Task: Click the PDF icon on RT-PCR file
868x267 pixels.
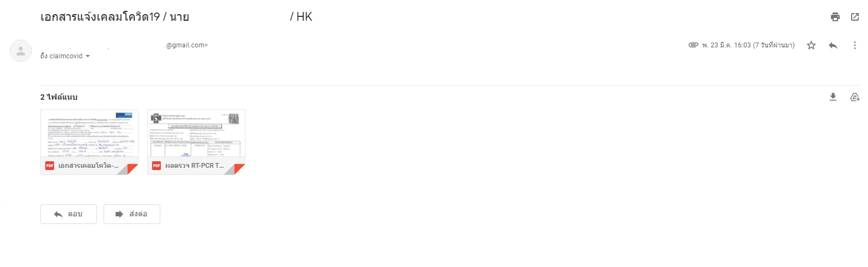Action: click(156, 166)
